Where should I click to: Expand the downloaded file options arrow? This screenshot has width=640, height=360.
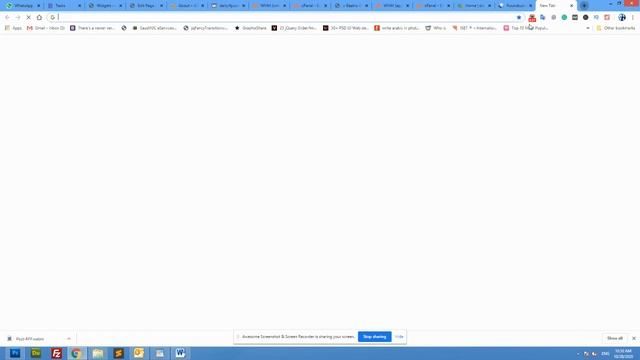(69, 339)
